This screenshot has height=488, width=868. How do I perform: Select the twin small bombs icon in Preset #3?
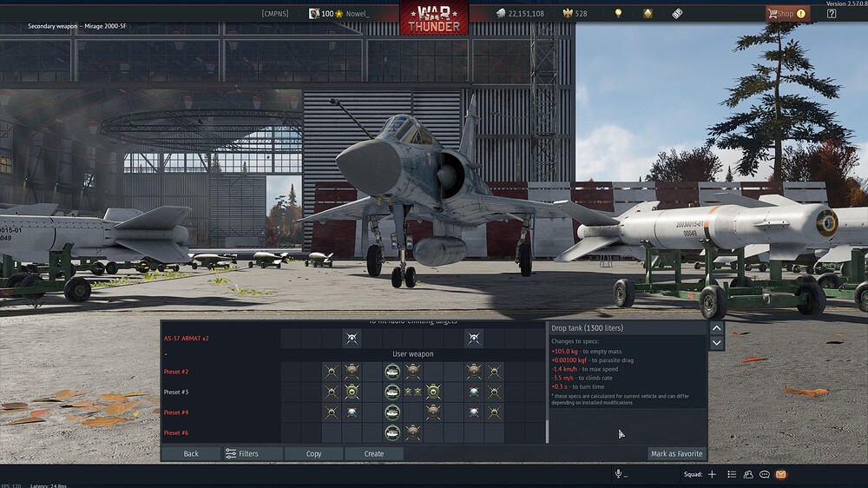[x=413, y=392]
